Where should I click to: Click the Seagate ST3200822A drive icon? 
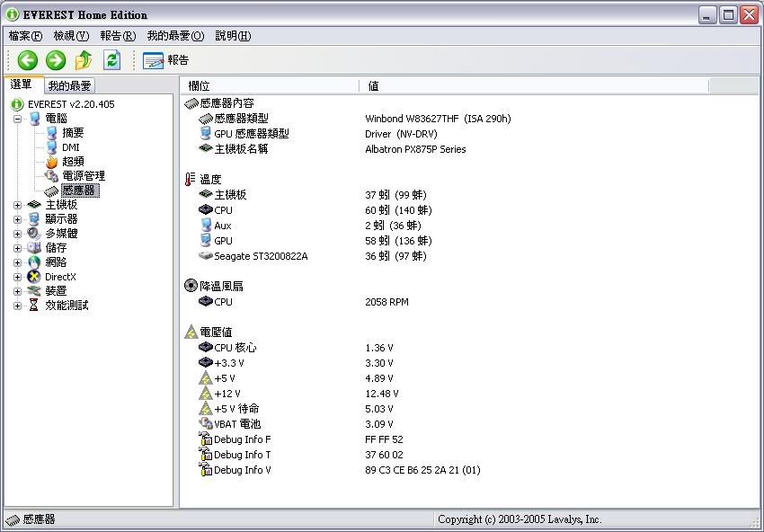[206, 255]
